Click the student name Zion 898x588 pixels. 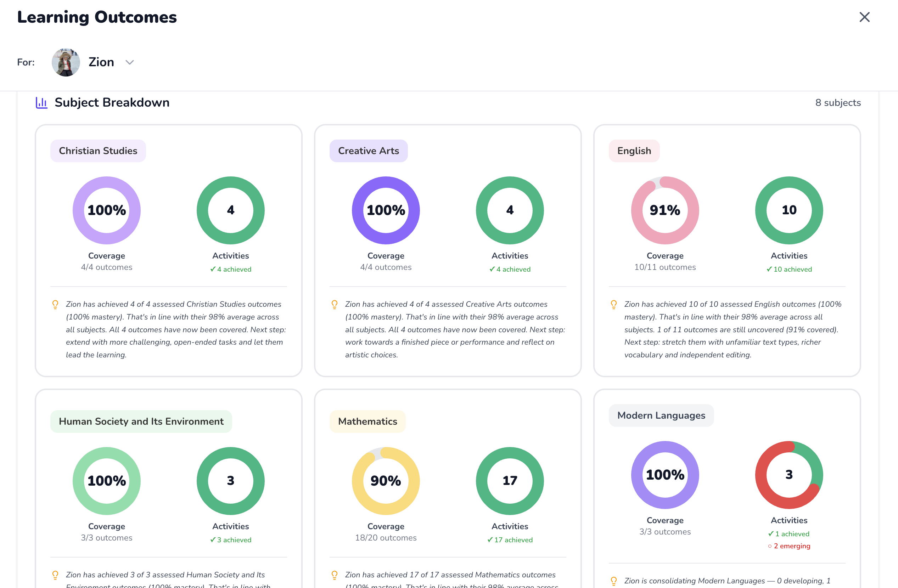pyautogui.click(x=101, y=62)
